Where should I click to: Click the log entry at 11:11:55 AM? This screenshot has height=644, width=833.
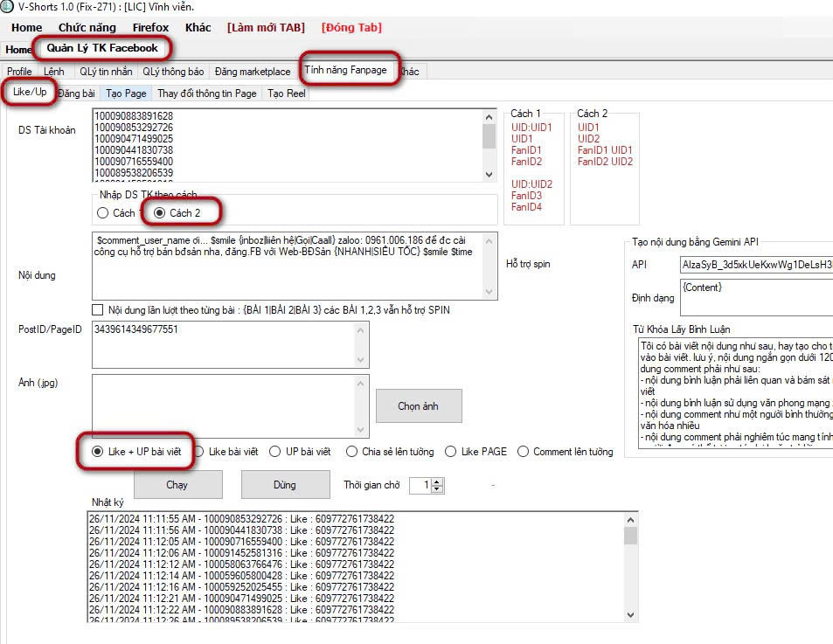click(x=242, y=519)
